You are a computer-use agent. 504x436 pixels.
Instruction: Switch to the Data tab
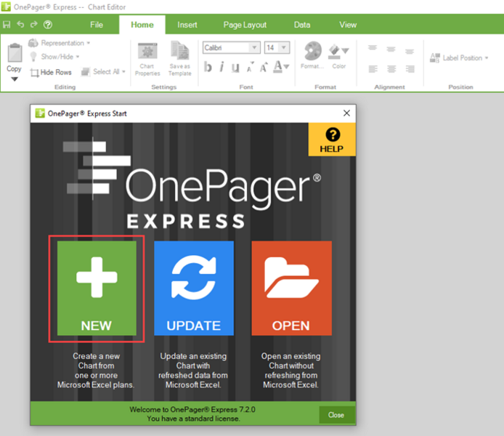tap(302, 25)
